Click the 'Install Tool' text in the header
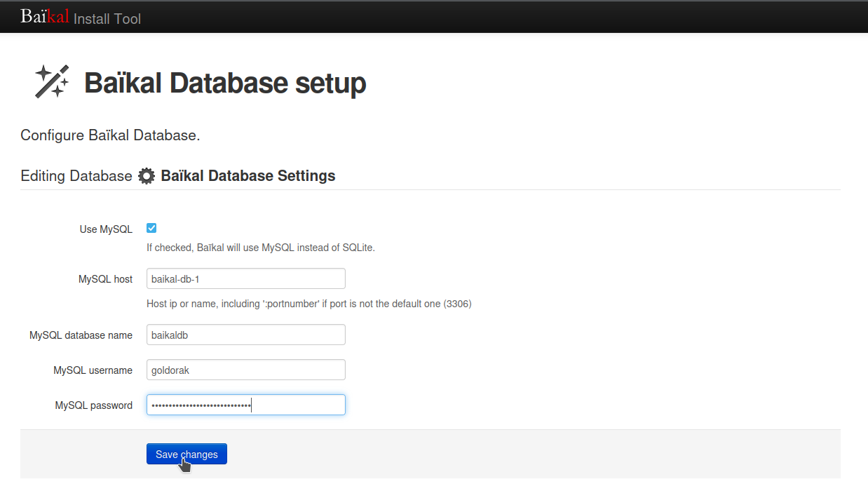This screenshot has width=868, height=498. click(x=107, y=19)
